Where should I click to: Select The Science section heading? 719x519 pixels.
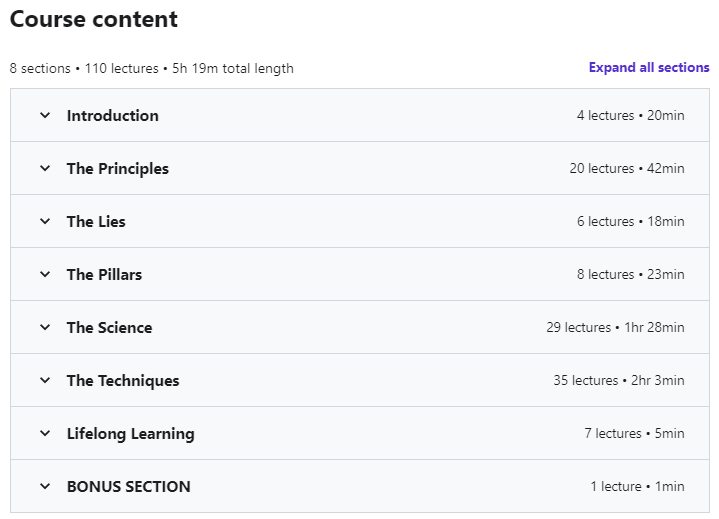tap(109, 327)
